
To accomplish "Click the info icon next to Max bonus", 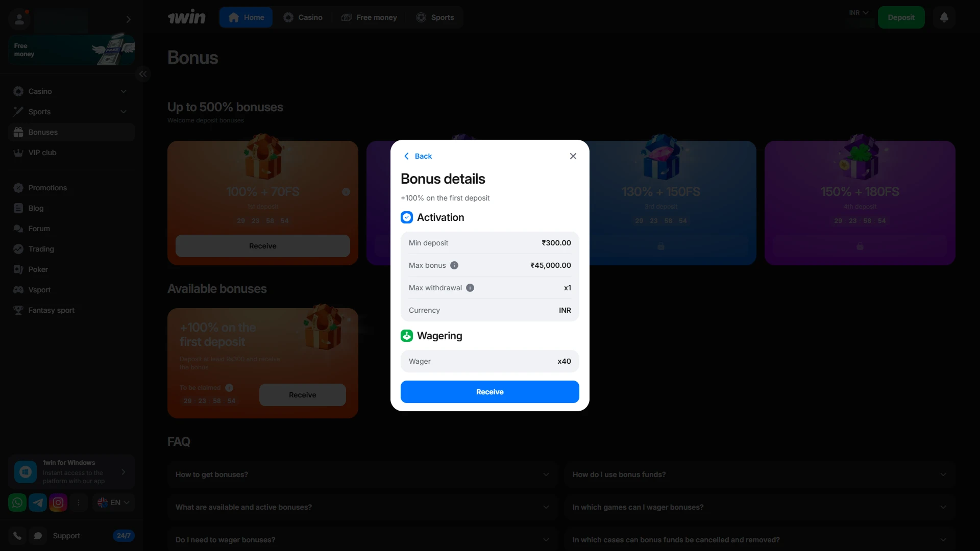I will (455, 265).
